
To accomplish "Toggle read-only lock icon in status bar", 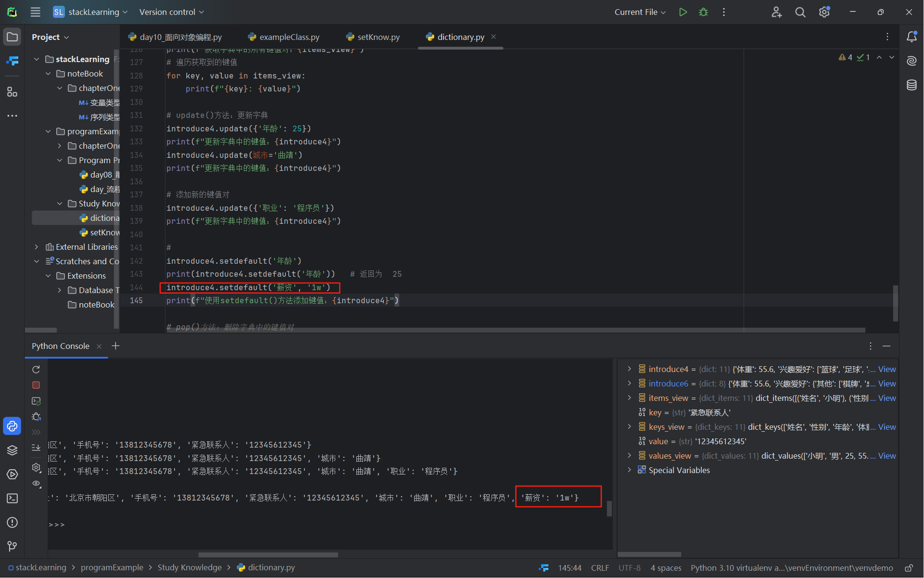I will 909,568.
